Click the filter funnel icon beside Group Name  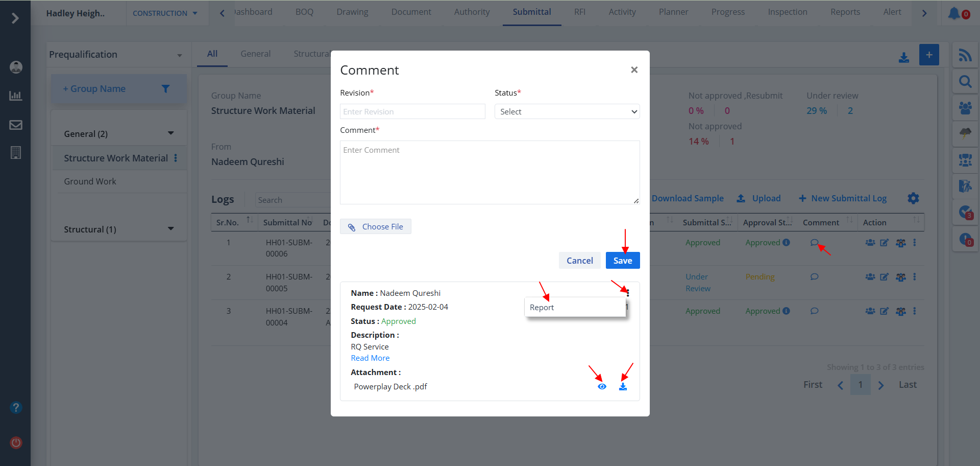click(x=165, y=89)
